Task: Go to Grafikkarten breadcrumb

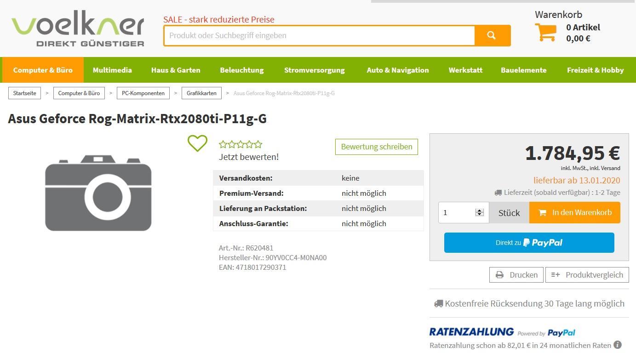Action: [201, 93]
